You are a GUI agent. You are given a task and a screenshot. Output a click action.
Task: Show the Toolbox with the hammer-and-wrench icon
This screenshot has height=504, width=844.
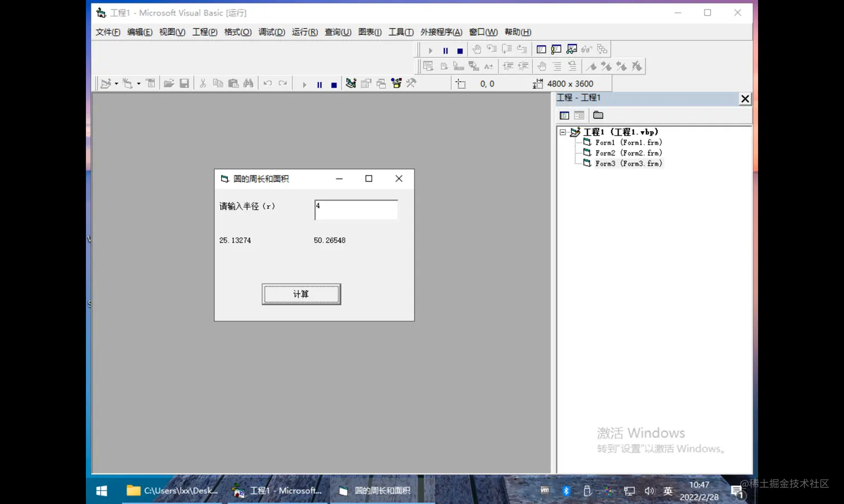[x=411, y=84]
